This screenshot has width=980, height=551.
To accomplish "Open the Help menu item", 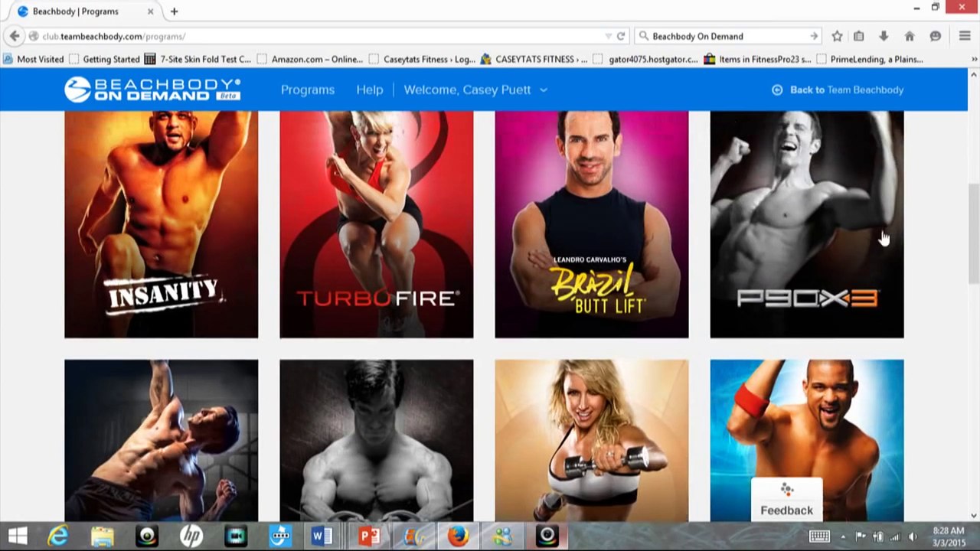I will point(369,90).
